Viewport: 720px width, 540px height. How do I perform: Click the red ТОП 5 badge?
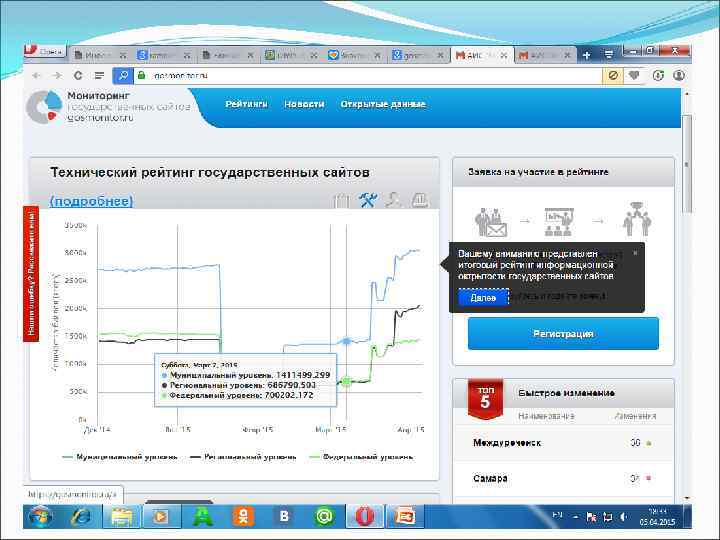pos(485,399)
